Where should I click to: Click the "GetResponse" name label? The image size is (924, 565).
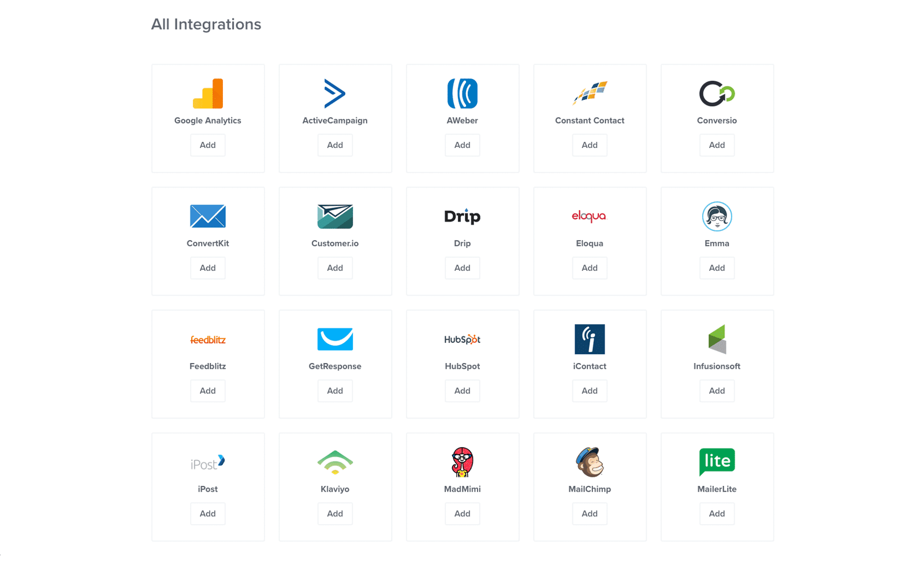point(335,366)
